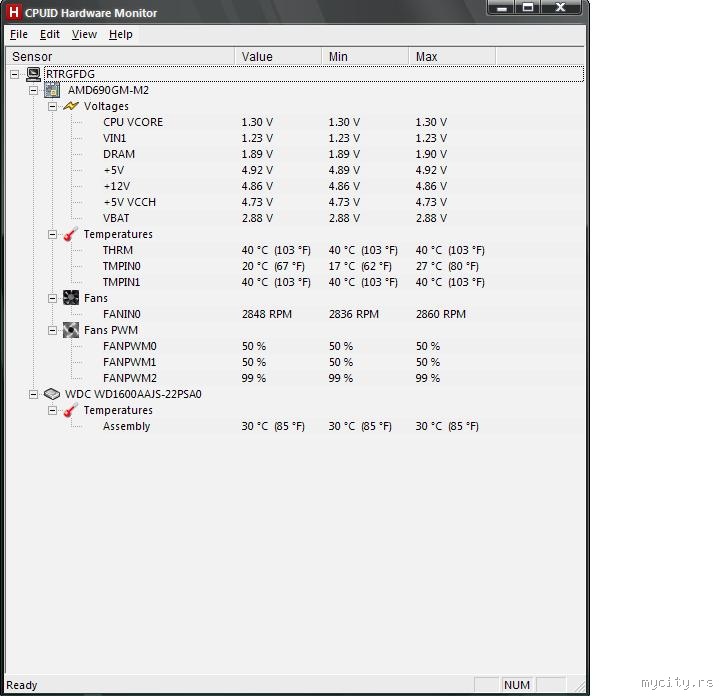Click the thermometer icon under AMD690GM-M2

[x=71, y=234]
